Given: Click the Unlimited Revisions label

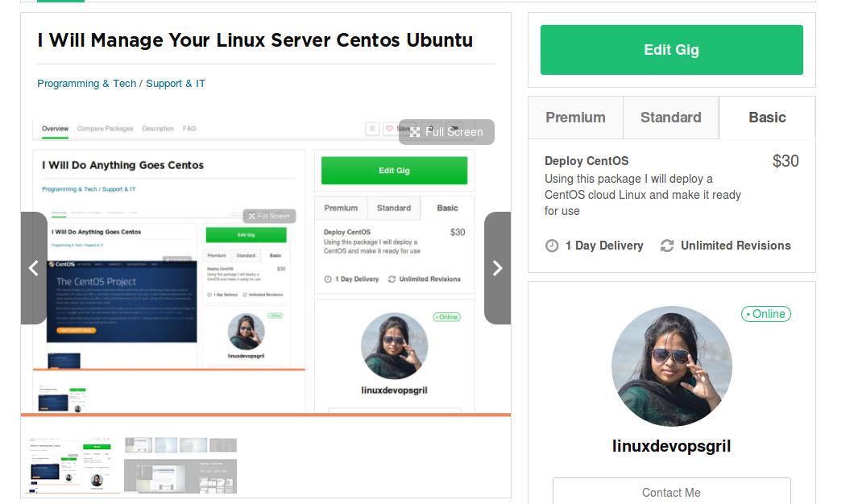Looking at the screenshot, I should pos(736,246).
